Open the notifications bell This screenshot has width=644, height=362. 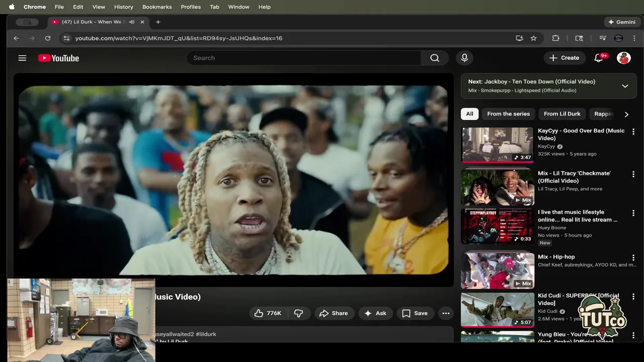[x=599, y=58]
